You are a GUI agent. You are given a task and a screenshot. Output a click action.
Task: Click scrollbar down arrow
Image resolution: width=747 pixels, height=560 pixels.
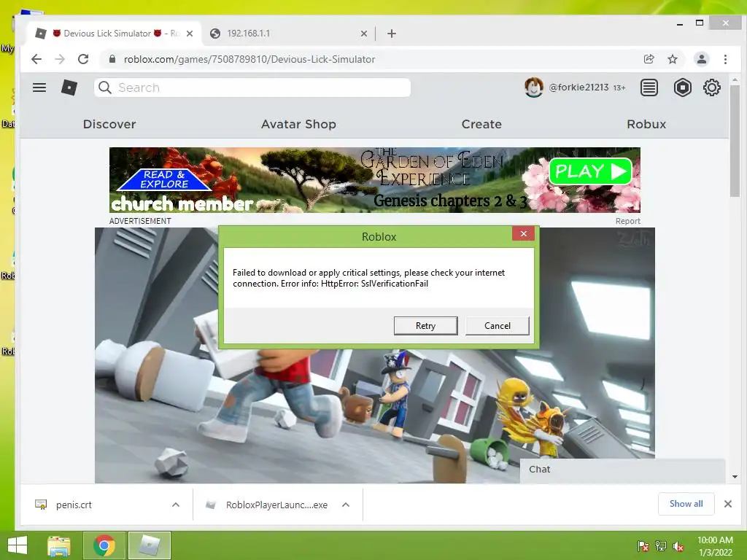[x=735, y=477]
